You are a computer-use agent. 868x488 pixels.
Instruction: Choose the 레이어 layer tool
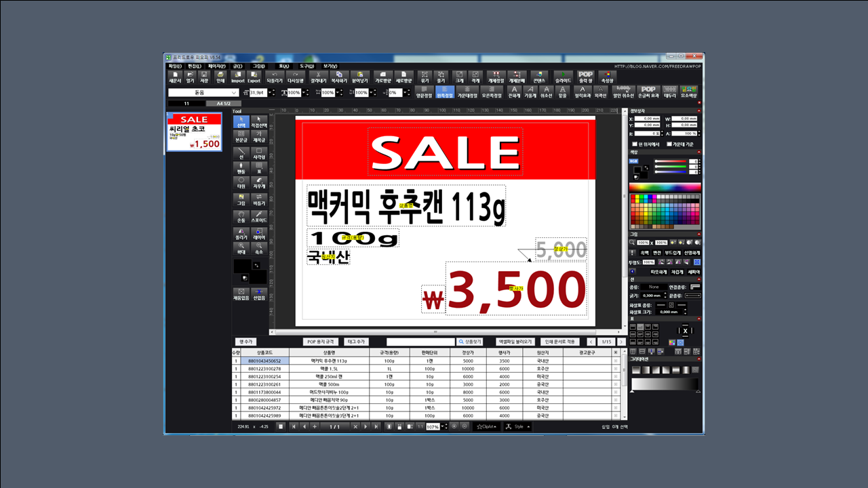259,235
